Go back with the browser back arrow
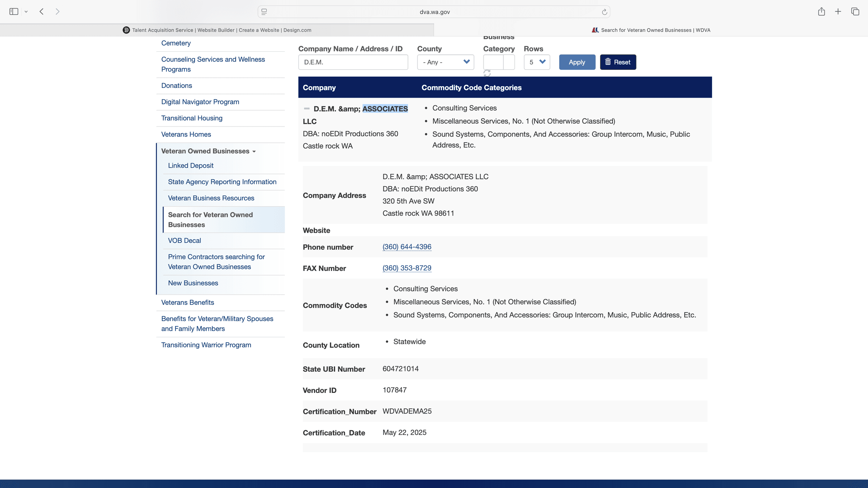The height and width of the screenshot is (488, 868). [x=42, y=12]
